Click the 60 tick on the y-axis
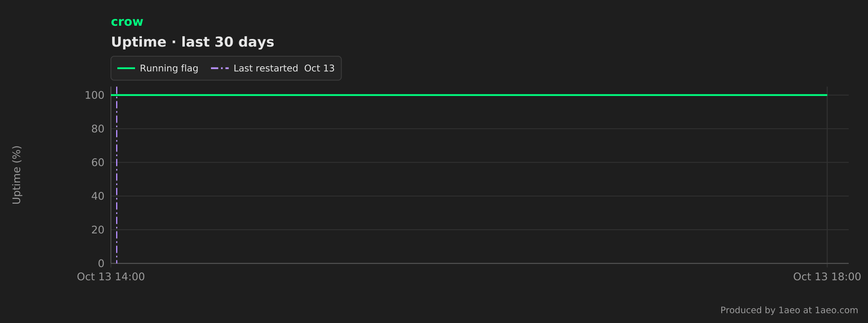The height and width of the screenshot is (323, 868). [x=98, y=163]
